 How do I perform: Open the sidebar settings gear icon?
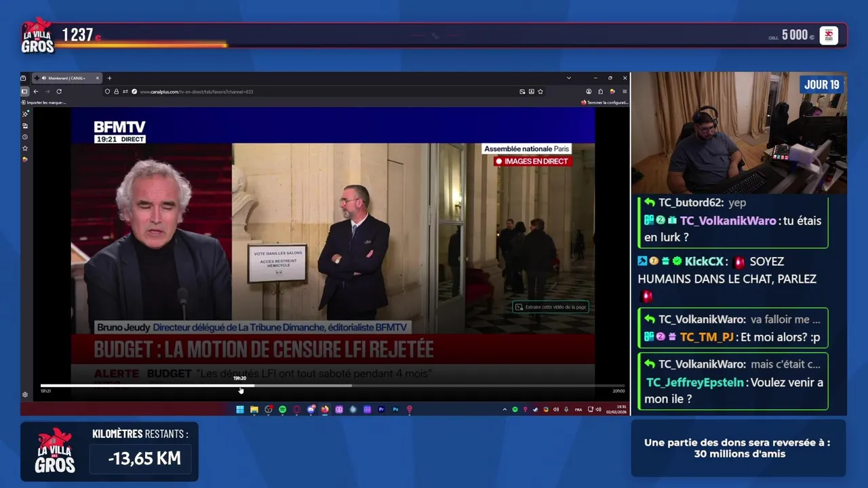pyautogui.click(x=25, y=394)
